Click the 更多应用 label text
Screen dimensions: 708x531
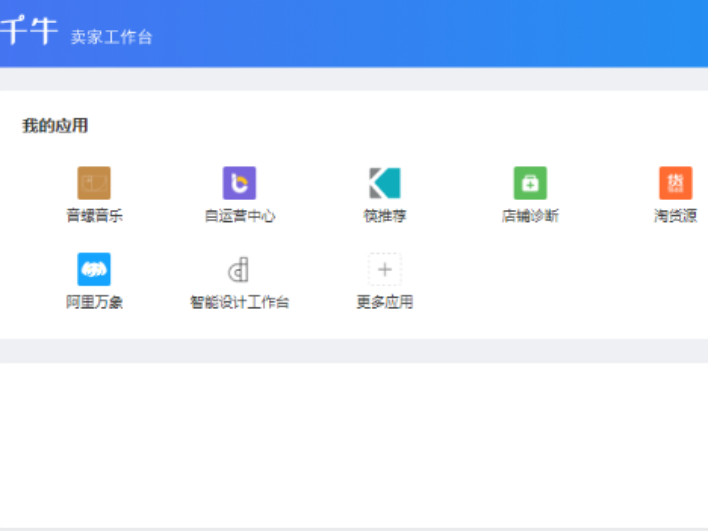pos(385,302)
